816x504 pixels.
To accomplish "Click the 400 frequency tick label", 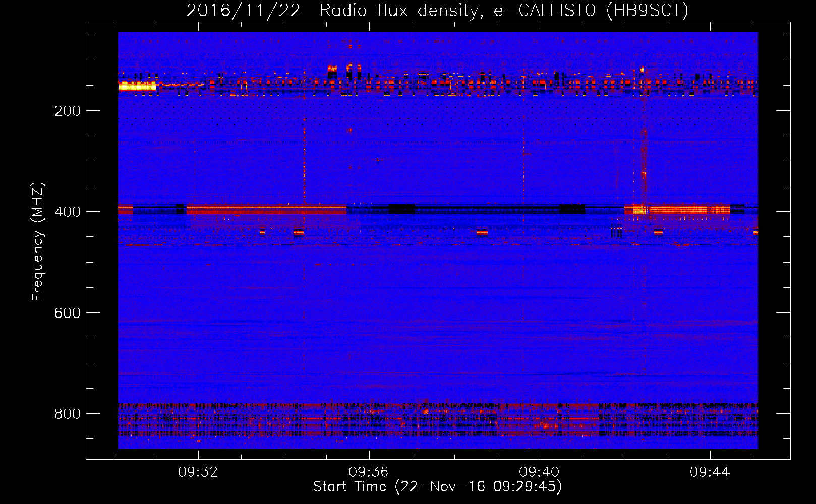I will 68,212.
